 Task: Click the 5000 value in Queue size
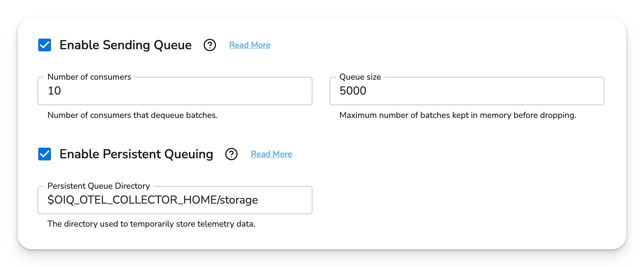click(x=353, y=91)
